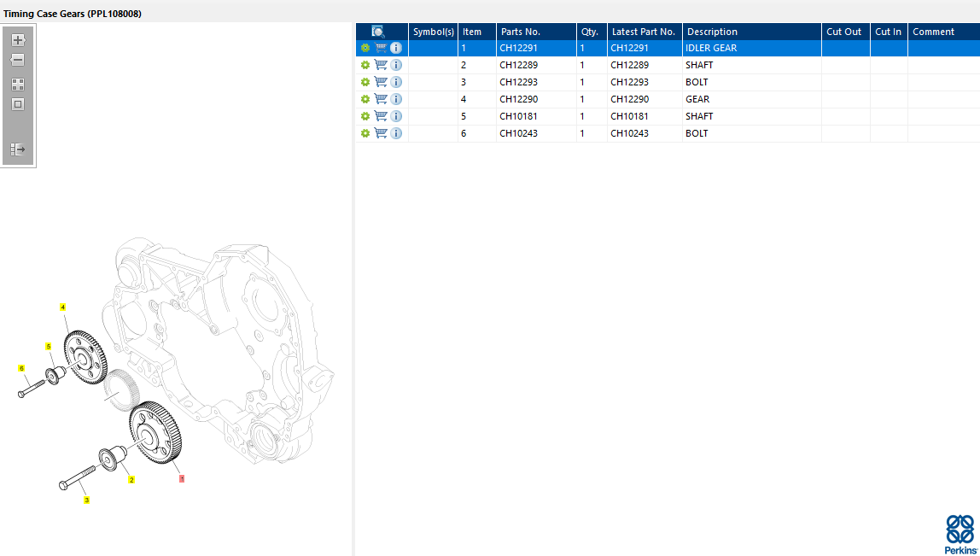
Task: Sort by the Symbol(s) column header
Action: coord(433,32)
